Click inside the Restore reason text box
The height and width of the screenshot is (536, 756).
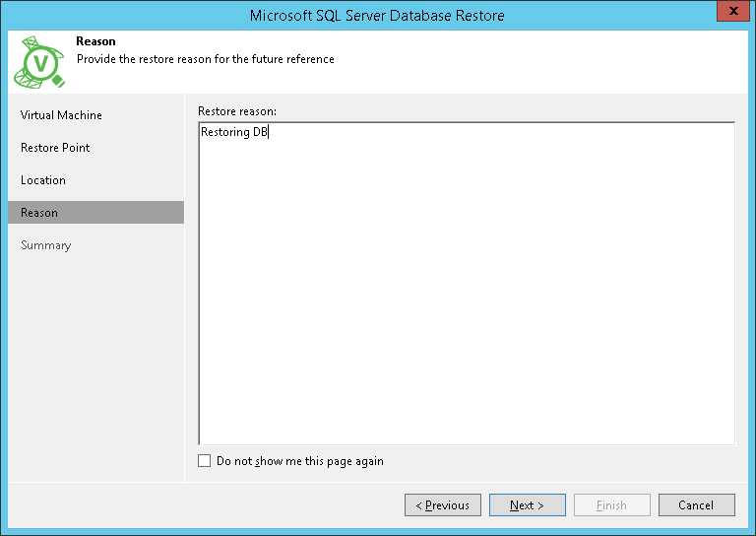pyautogui.click(x=467, y=284)
